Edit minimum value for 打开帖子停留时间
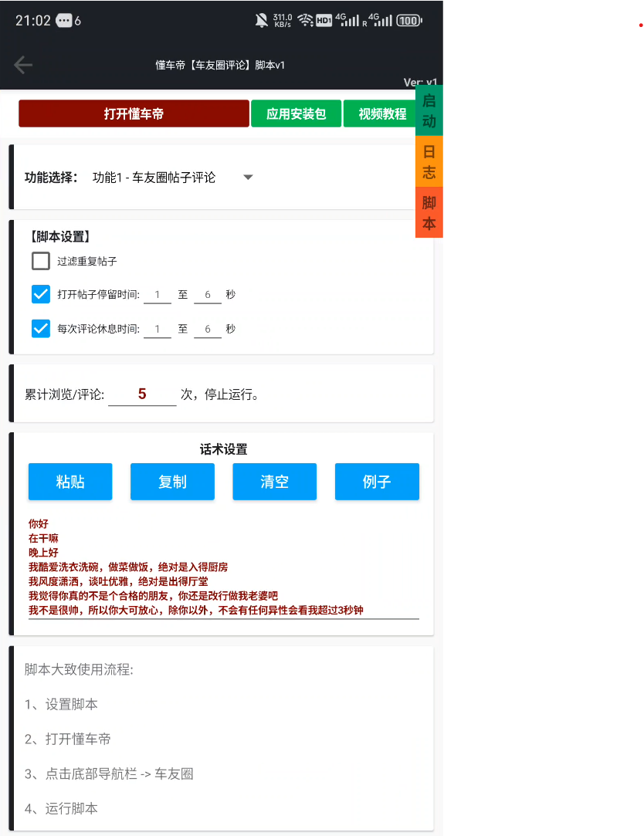Viewport: 644px width, 836px height. [158, 295]
